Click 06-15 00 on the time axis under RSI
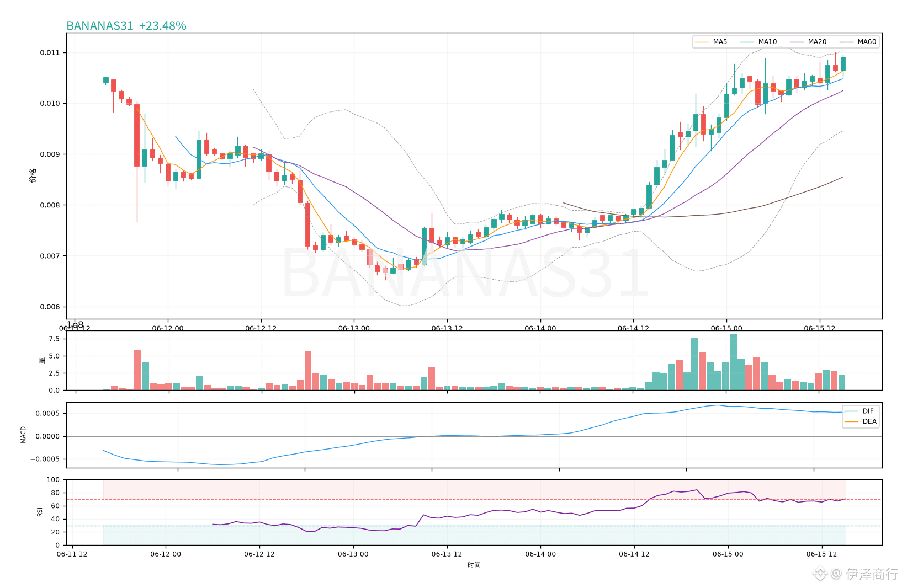 click(x=728, y=554)
